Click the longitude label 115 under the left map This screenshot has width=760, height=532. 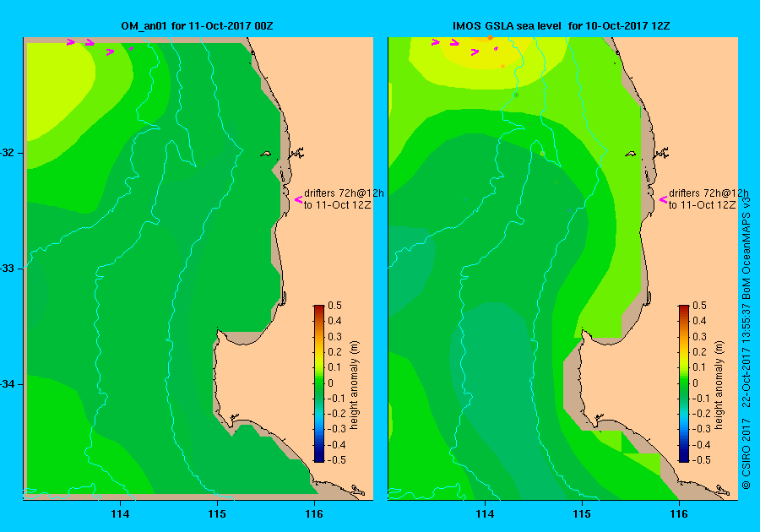(217, 514)
